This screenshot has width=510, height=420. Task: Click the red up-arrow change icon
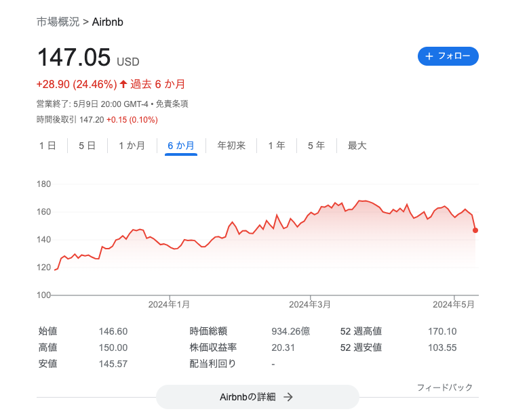pos(123,84)
